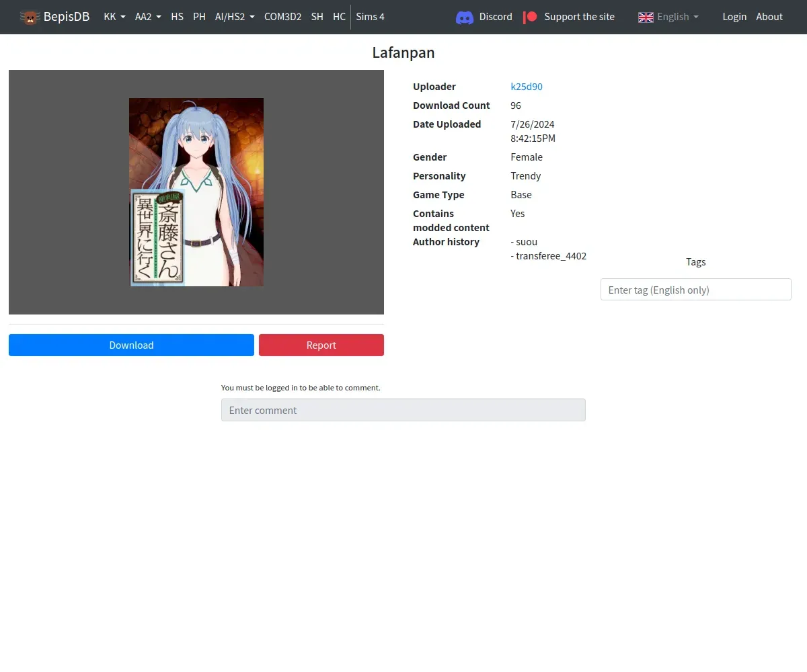Image resolution: width=807 pixels, height=672 pixels.
Task: Open the HC section
Action: 339,17
